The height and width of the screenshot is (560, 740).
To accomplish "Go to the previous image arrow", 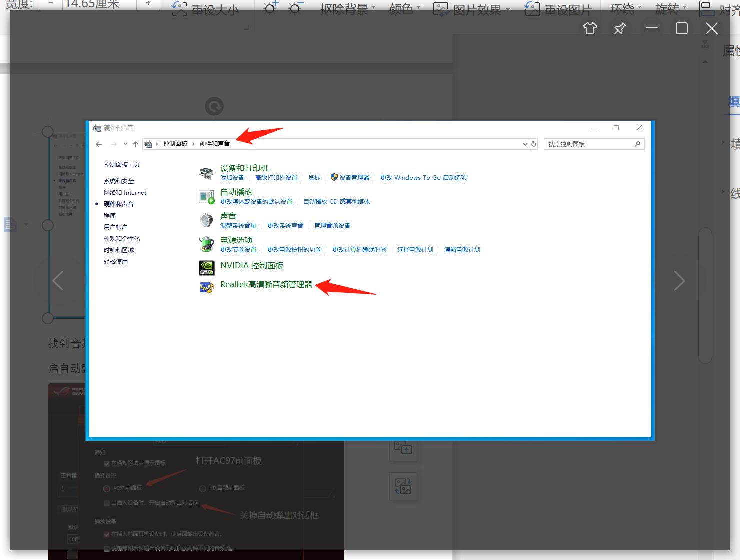I will [x=58, y=281].
